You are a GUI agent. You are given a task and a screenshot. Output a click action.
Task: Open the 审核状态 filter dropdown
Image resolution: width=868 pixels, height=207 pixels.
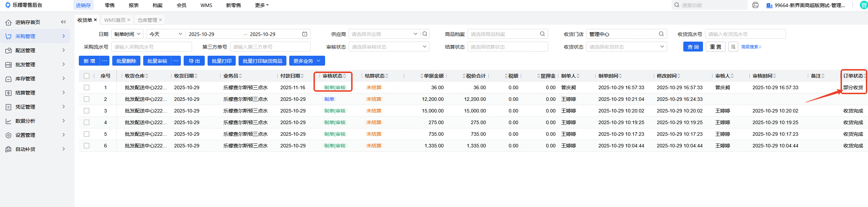coord(389,47)
